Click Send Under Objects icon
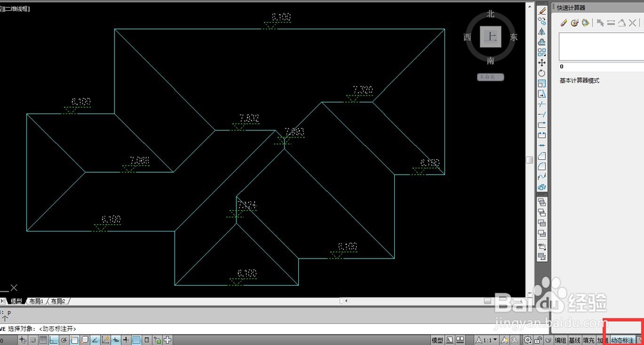Viewport: 644px width, 345px height. [542, 233]
